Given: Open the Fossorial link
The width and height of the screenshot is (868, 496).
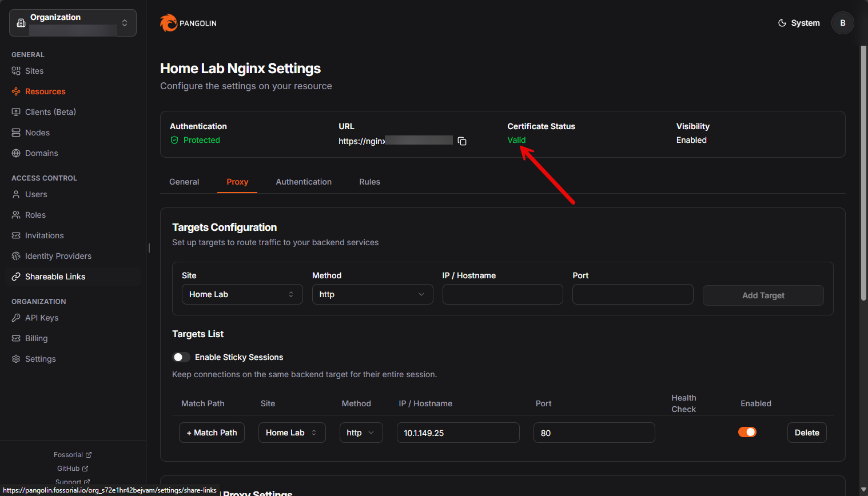Looking at the screenshot, I should (x=73, y=455).
